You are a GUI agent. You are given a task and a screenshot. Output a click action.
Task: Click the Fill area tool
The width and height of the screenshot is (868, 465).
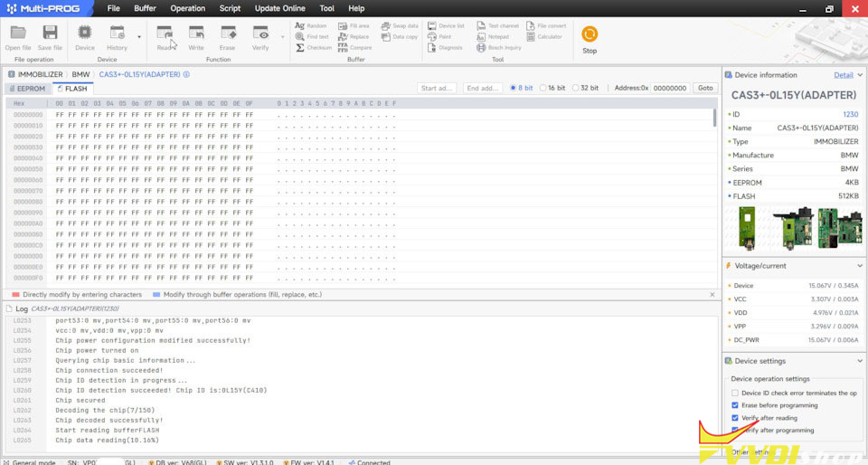[x=354, y=26]
